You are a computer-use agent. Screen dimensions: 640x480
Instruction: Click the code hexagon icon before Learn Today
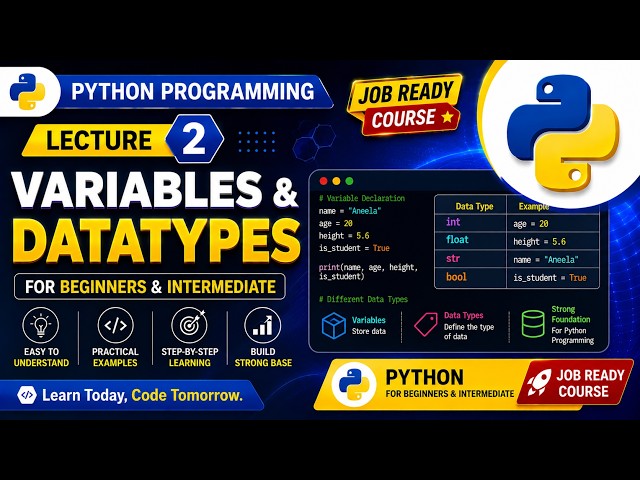tap(27, 395)
